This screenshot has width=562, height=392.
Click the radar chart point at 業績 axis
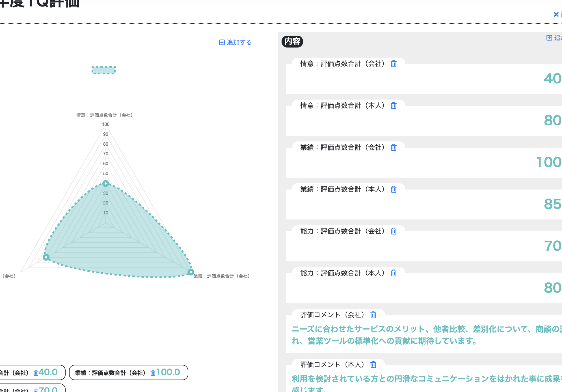191,272
